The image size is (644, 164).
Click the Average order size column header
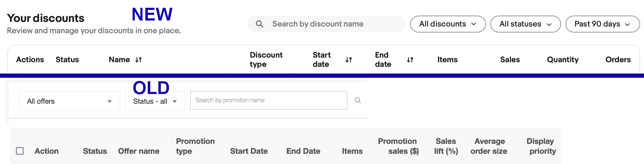click(x=489, y=146)
